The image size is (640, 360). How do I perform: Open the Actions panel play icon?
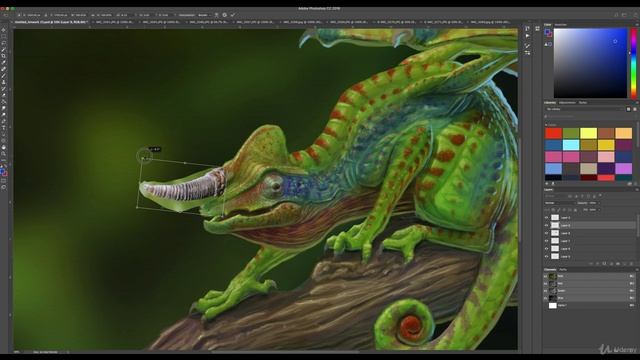[x=527, y=36]
